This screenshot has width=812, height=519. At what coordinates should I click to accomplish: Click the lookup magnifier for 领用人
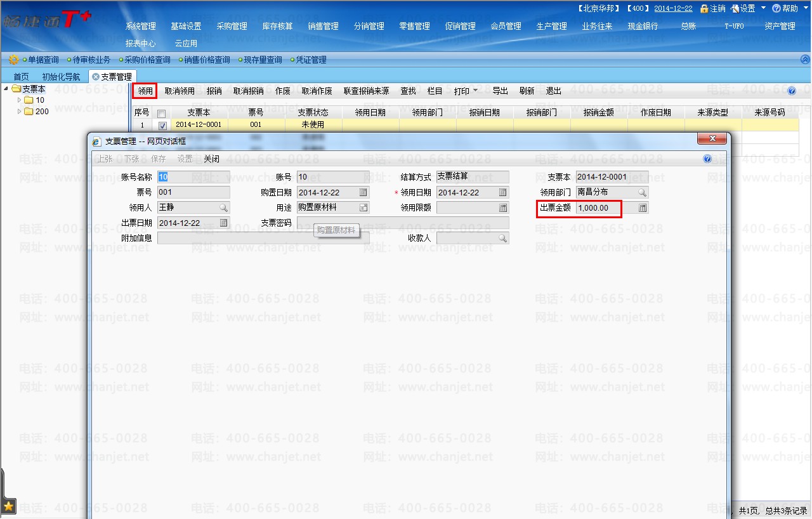click(x=224, y=207)
